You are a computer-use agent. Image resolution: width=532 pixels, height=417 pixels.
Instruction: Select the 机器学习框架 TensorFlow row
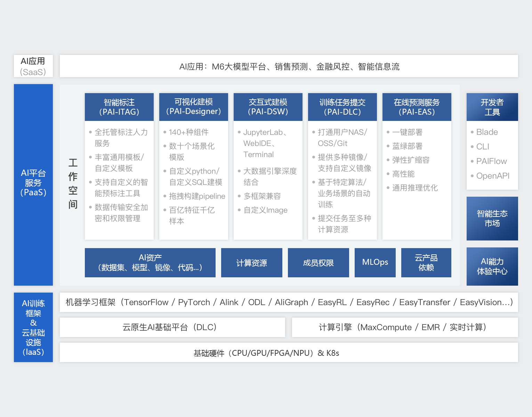point(289,302)
